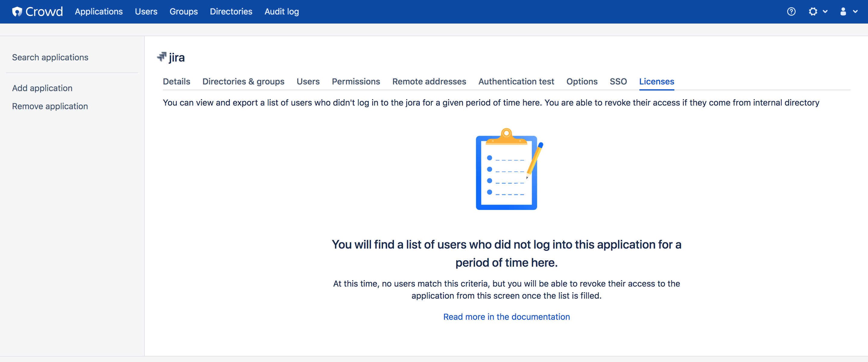Click the 'You can view and export' description

(x=491, y=103)
